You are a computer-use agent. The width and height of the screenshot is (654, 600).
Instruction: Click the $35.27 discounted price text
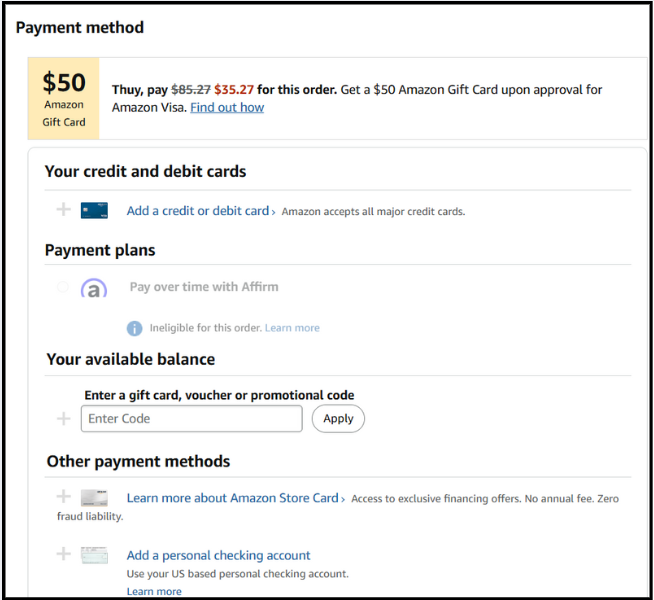[x=234, y=90]
